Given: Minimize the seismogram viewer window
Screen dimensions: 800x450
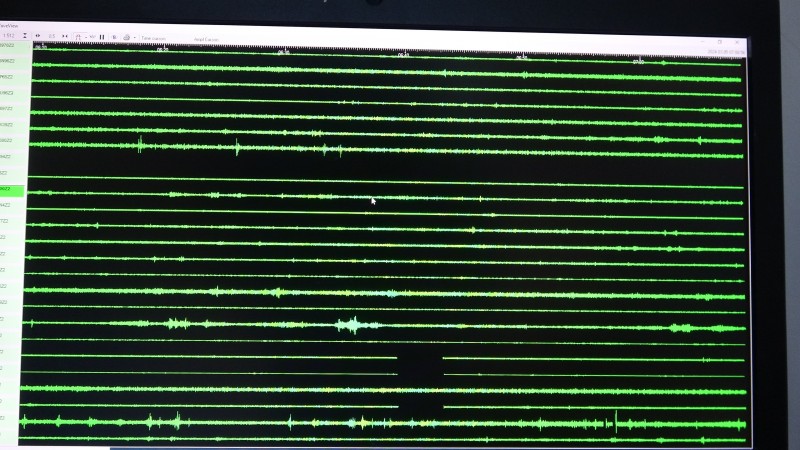Looking at the screenshot, I should click(x=700, y=42).
